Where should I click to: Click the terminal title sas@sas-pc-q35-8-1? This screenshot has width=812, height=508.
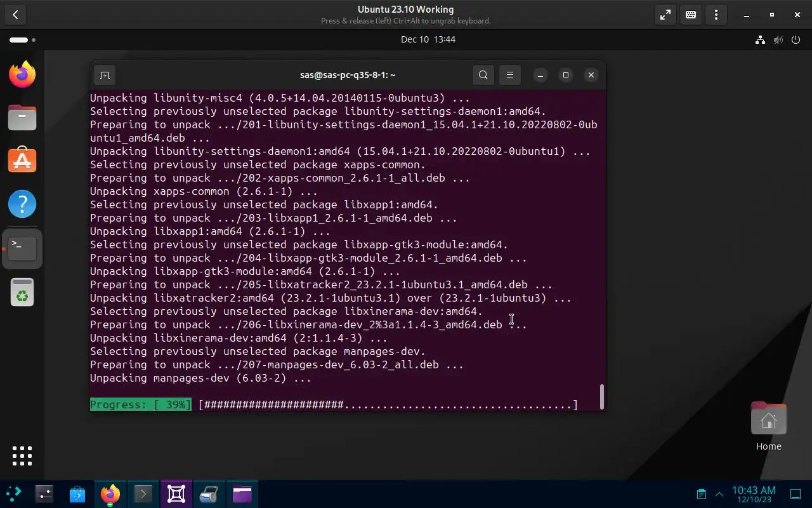point(348,75)
